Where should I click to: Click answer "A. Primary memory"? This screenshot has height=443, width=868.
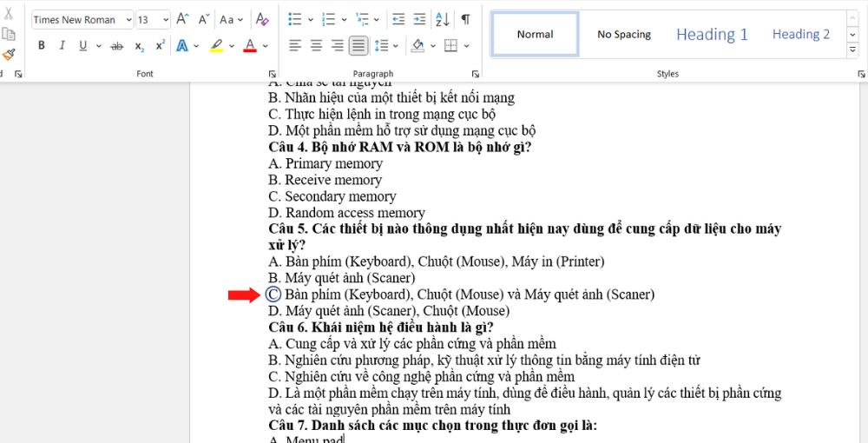(x=326, y=164)
